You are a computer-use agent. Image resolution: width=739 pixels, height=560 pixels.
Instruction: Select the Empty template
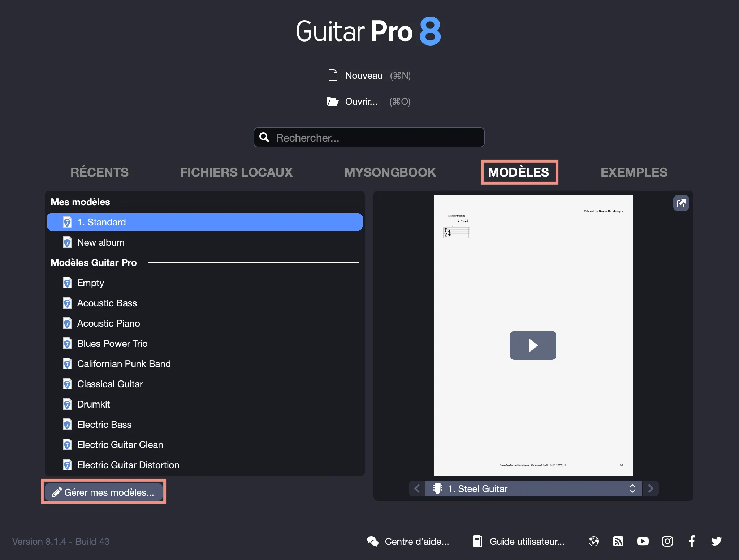(205, 283)
